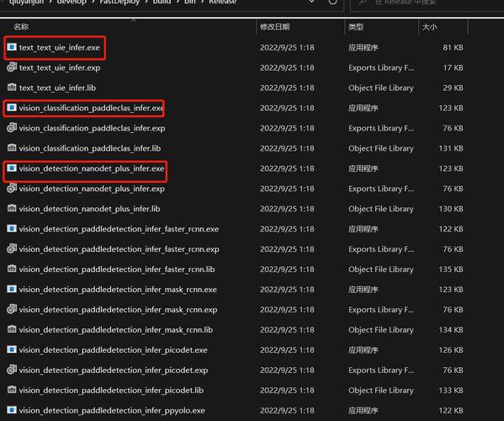Screen dimensions: 504x421
Task: Click Exports Library type of text_text_uie_infer.exp
Action: click(x=381, y=68)
